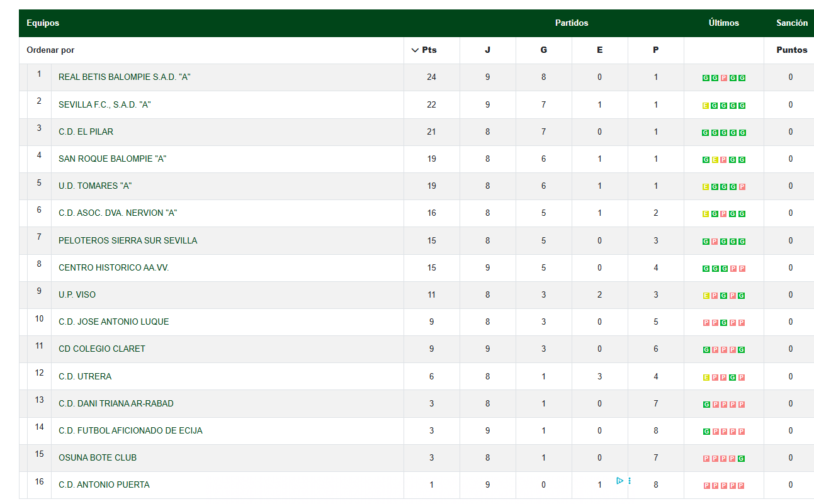
Task: Sort standings by J column header
Action: pos(487,50)
